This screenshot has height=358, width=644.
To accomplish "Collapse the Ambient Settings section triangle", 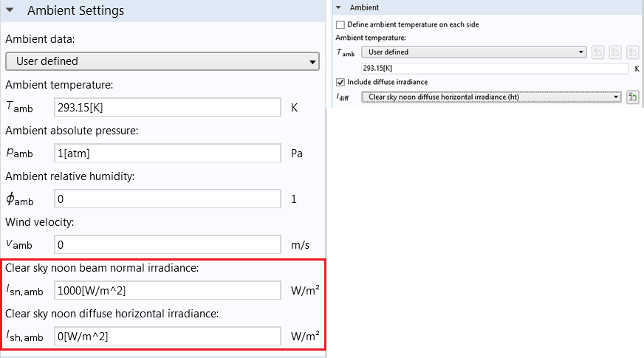I will coord(10,11).
